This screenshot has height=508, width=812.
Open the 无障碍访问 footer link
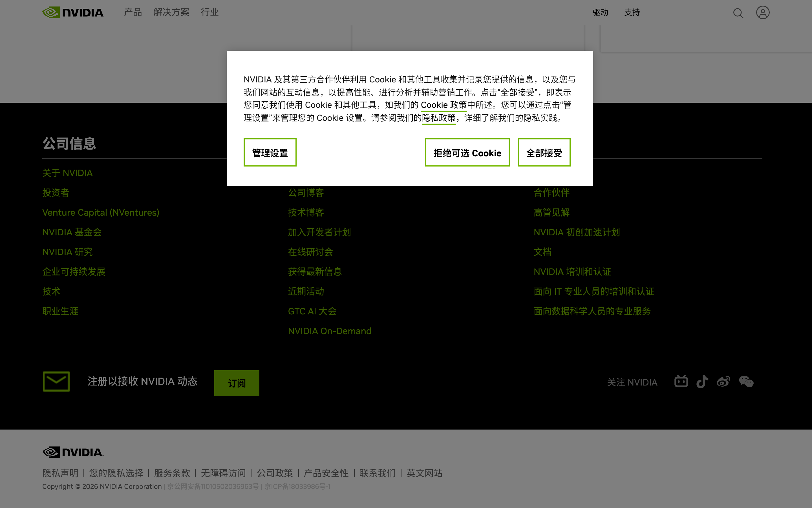[x=224, y=473]
